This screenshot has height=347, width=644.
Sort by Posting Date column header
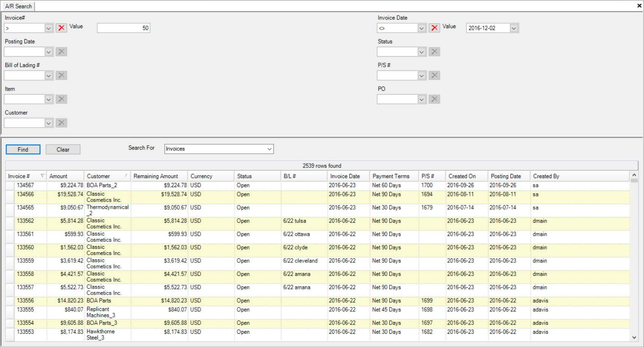(509, 176)
